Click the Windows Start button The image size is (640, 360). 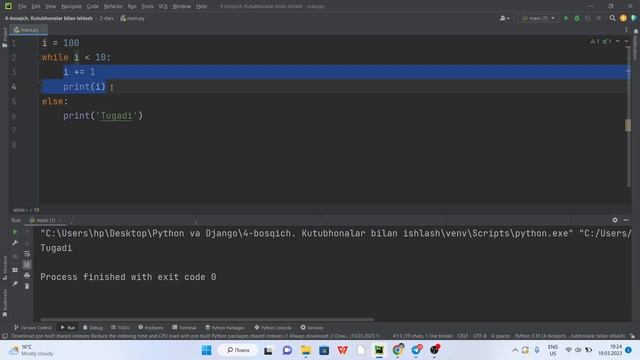(x=207, y=350)
